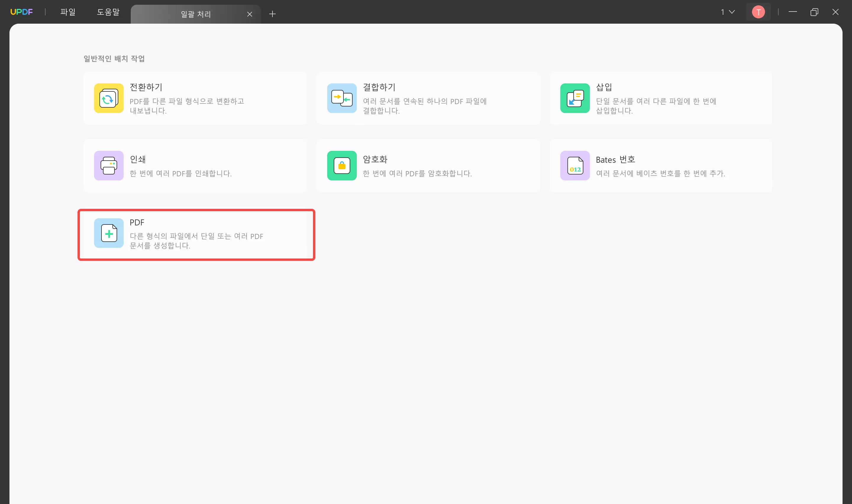Click description '한 번에 여러 PDF를 인쇄합니다.'
The height and width of the screenshot is (504, 852).
pyautogui.click(x=181, y=174)
